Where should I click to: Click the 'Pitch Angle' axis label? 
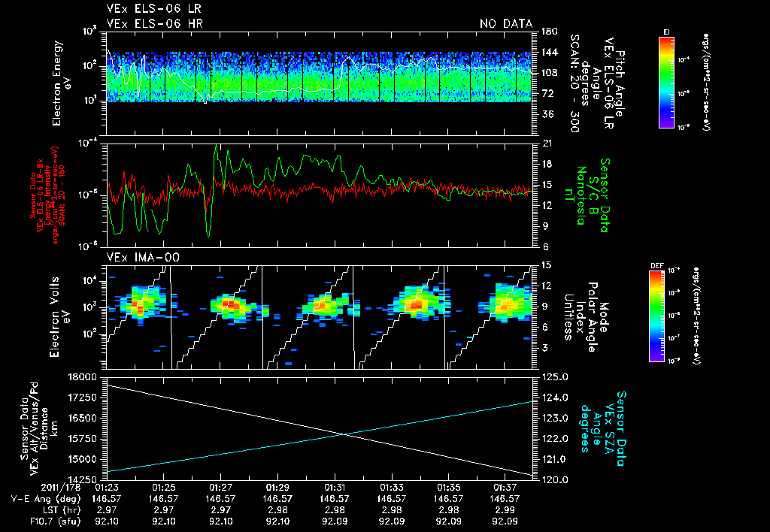(620, 83)
